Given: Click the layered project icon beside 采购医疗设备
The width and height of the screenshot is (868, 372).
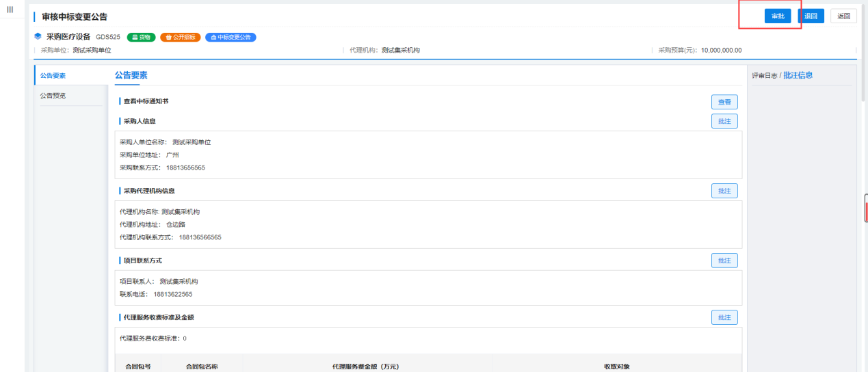Looking at the screenshot, I should tap(38, 37).
